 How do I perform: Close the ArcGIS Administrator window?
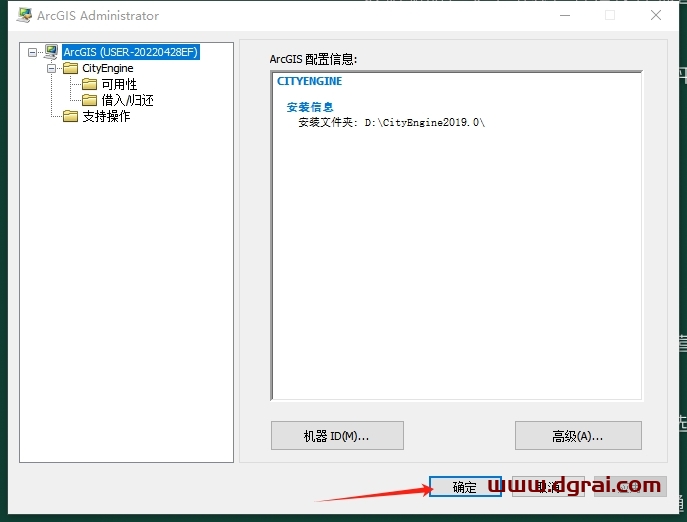click(656, 15)
